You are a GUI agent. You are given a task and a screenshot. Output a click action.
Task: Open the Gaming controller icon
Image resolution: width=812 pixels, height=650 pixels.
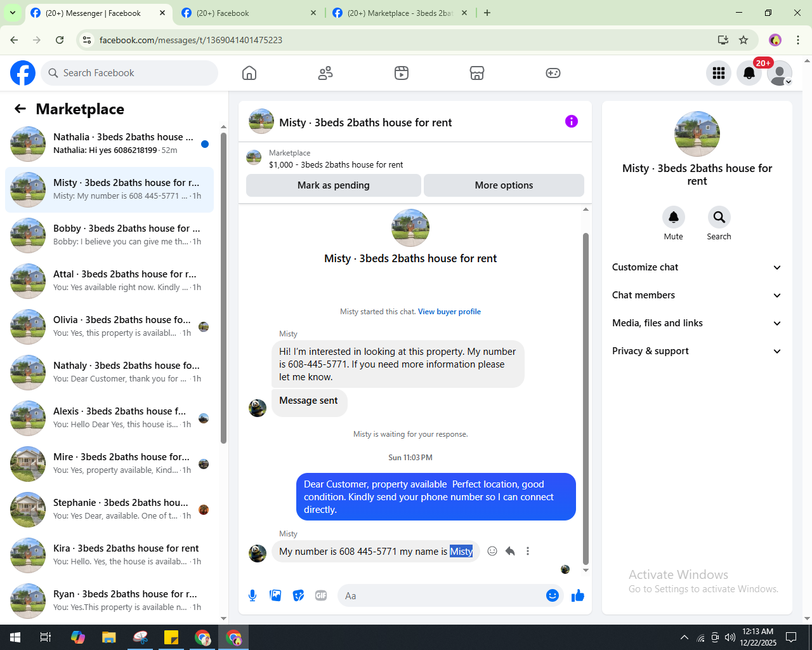click(x=553, y=73)
